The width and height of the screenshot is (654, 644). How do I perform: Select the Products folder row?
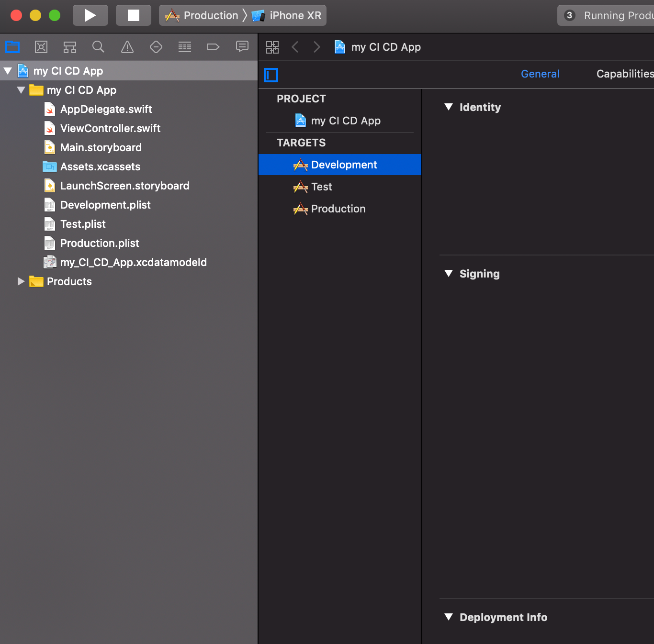coord(129,281)
